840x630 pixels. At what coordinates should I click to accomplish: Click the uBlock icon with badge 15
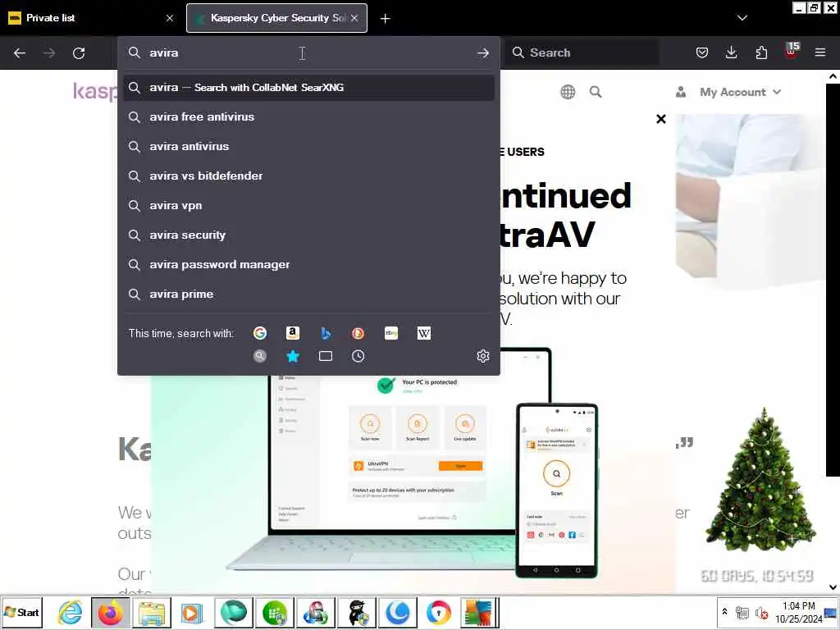792,51
